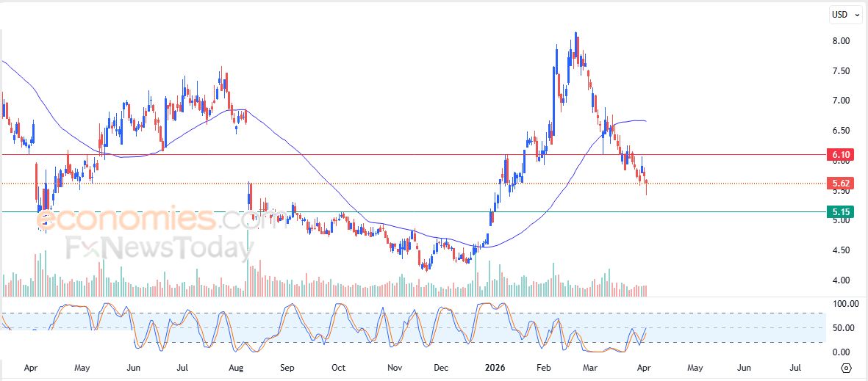
Task: Click the Jul label at right end of axis
Action: coord(795,368)
